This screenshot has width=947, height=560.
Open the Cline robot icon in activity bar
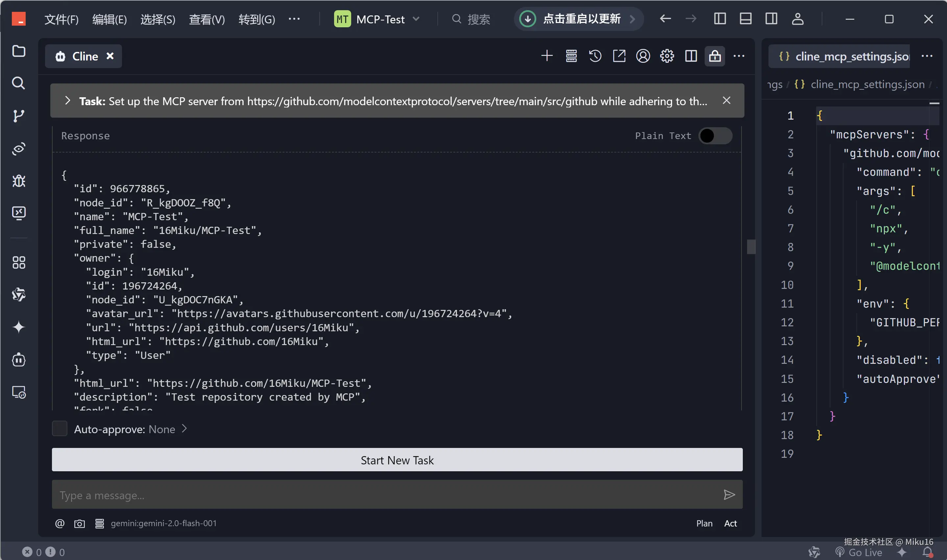[18, 360]
